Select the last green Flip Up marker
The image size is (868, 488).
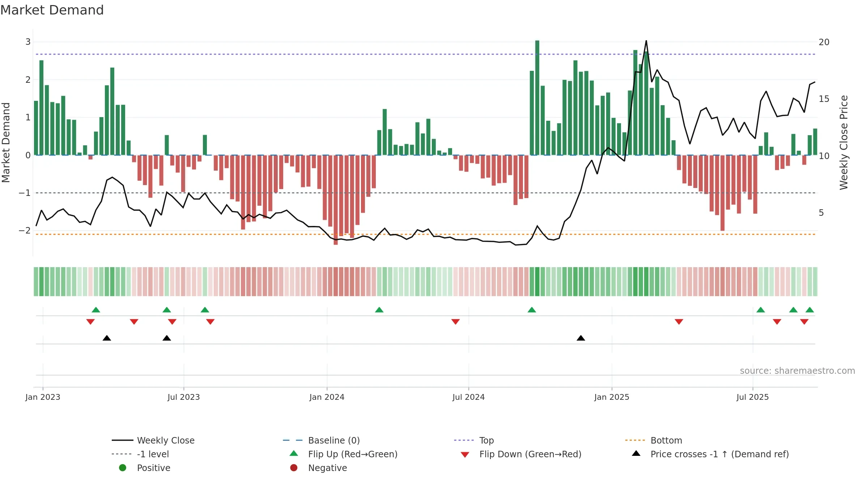pyautogui.click(x=810, y=310)
